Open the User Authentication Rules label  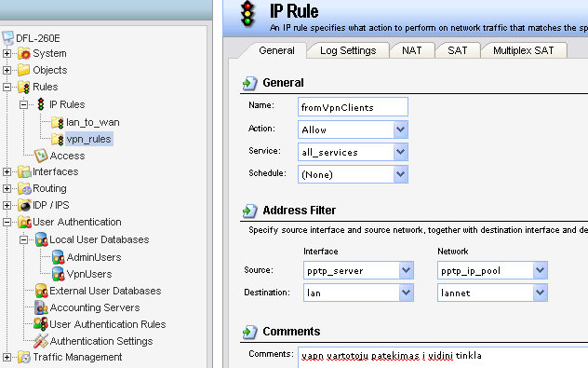pyautogui.click(x=108, y=324)
